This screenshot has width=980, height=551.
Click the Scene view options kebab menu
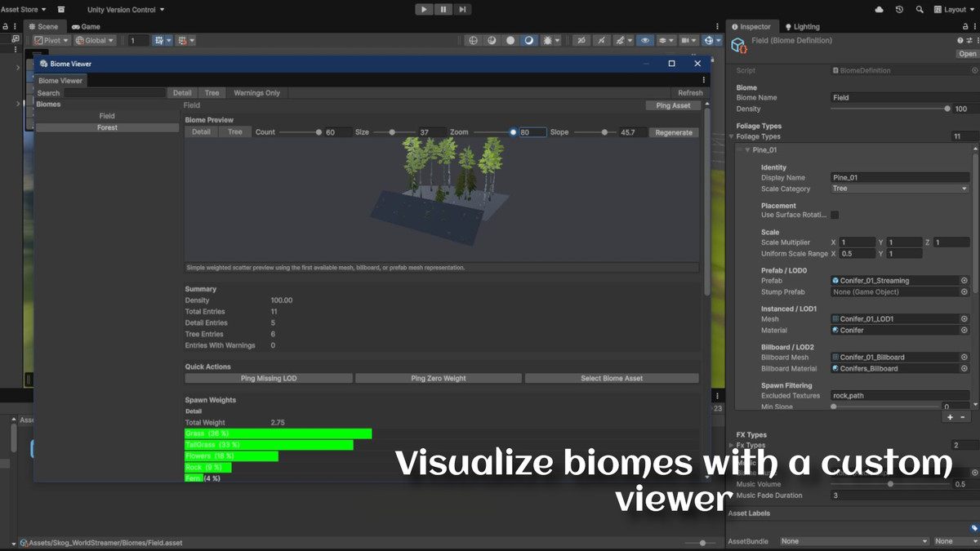click(718, 26)
